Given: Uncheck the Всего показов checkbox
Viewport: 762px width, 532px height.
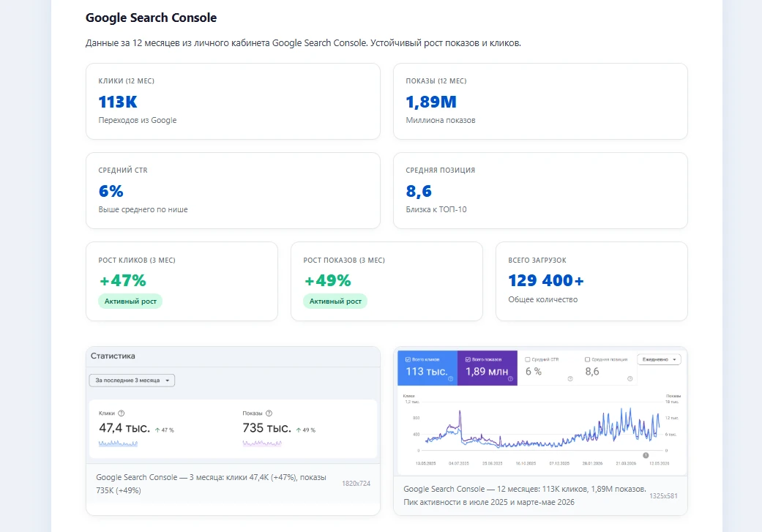Looking at the screenshot, I should click(468, 359).
